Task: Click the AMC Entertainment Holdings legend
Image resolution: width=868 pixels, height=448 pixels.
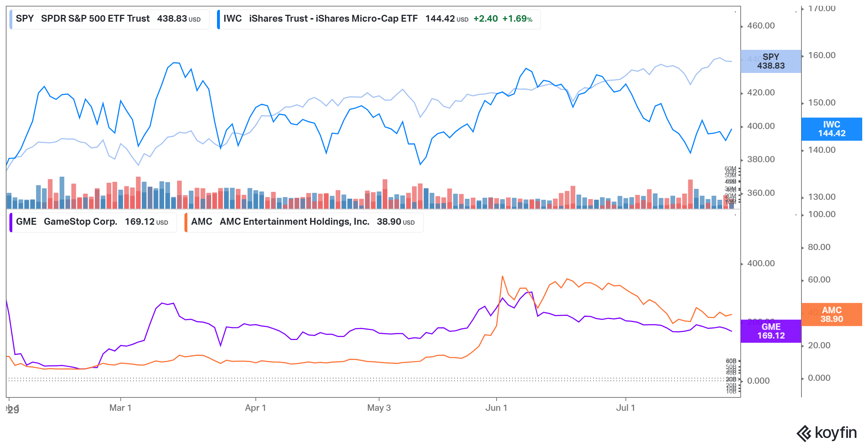Action: pos(304,222)
